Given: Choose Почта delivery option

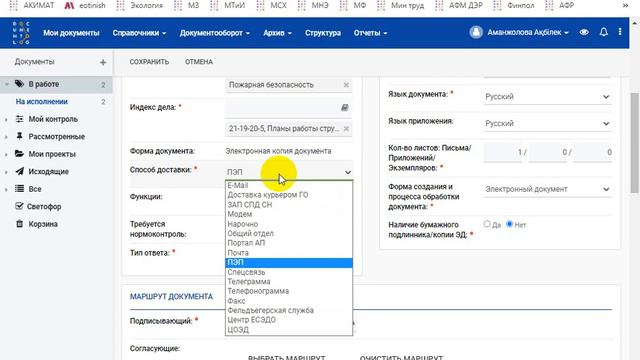Looking at the screenshot, I should click(289, 253).
